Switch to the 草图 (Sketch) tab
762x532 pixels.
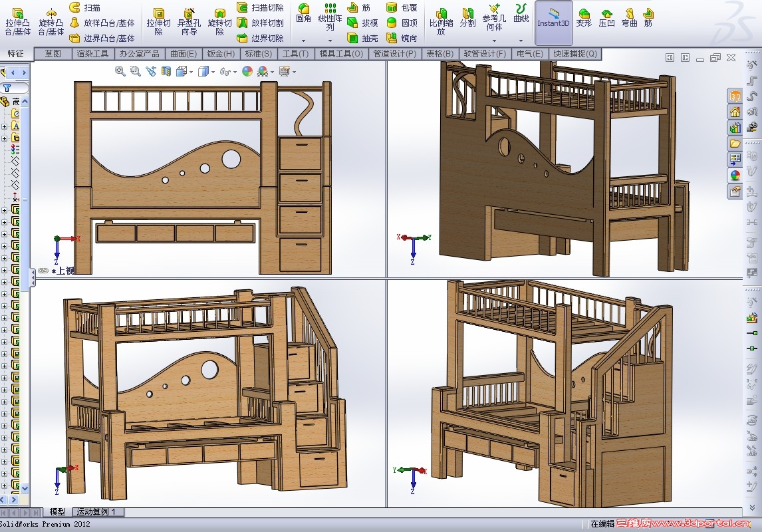tap(53, 54)
